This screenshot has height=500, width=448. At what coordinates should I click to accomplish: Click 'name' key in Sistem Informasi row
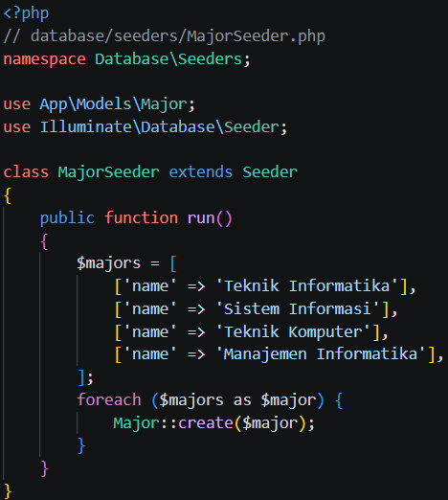coord(150,309)
